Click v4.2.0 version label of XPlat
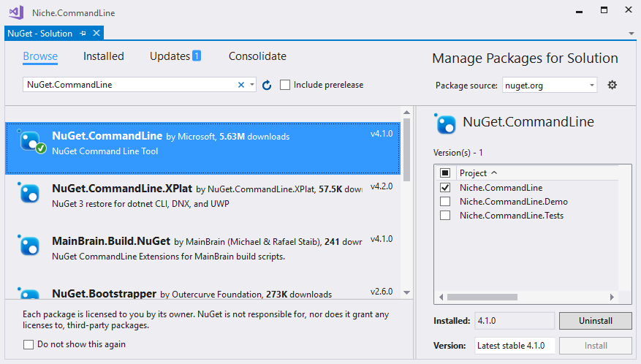This screenshot has height=364, width=641. 382,186
